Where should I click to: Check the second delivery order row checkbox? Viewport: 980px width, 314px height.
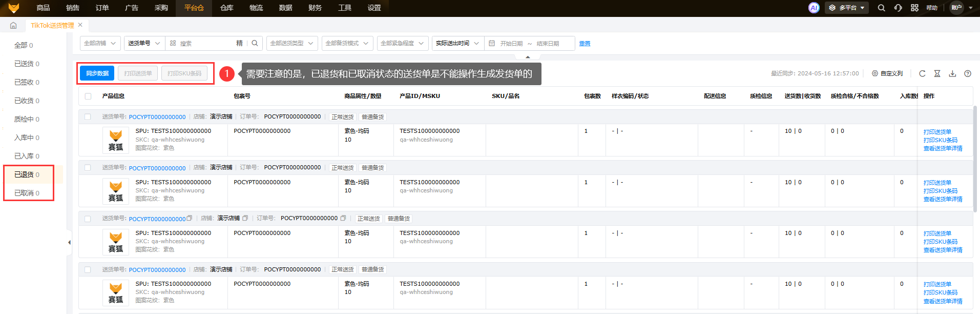[x=88, y=168]
